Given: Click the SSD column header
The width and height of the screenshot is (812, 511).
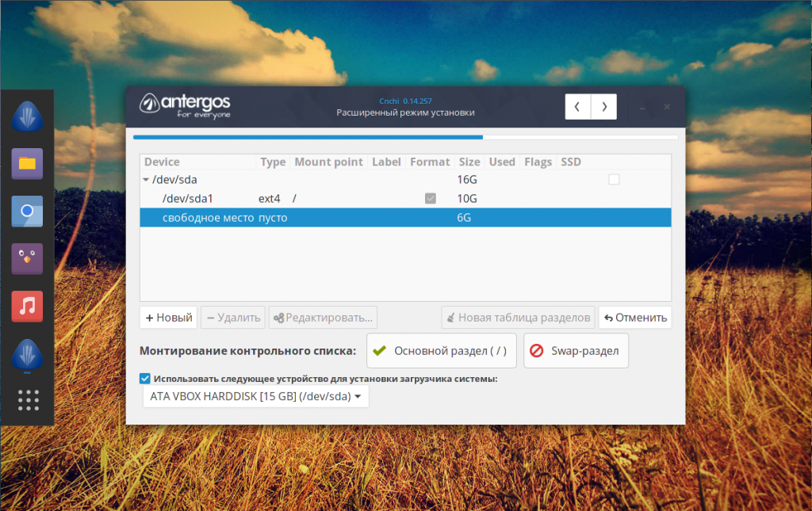Looking at the screenshot, I should [x=571, y=162].
